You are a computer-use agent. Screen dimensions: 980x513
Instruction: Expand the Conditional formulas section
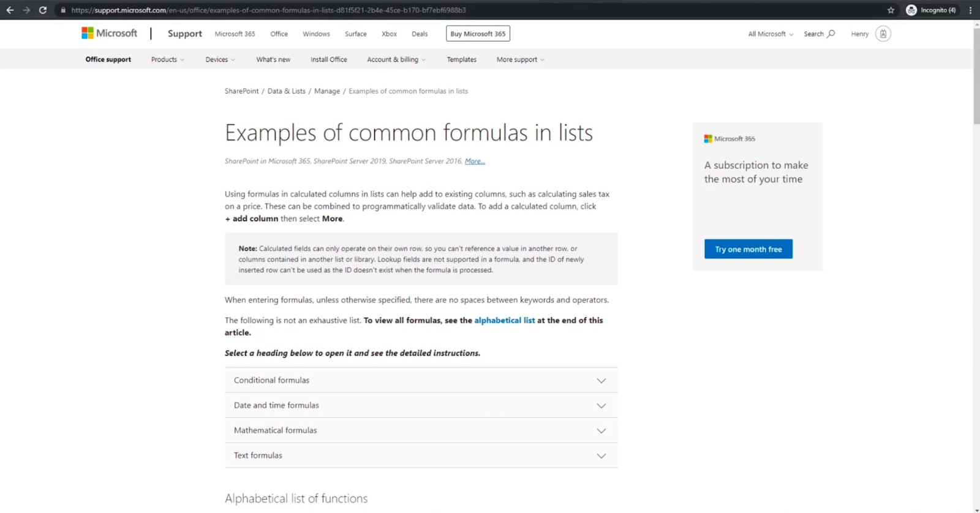point(421,380)
